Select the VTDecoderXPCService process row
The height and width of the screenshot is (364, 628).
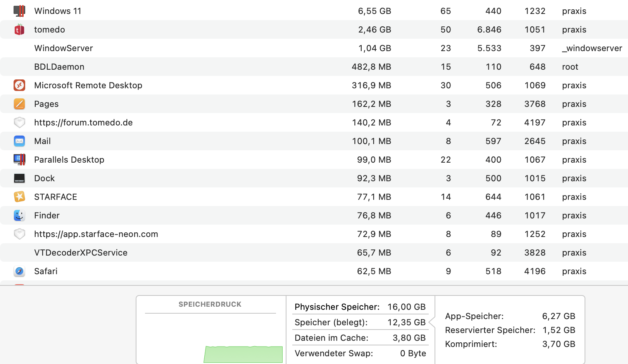314,252
